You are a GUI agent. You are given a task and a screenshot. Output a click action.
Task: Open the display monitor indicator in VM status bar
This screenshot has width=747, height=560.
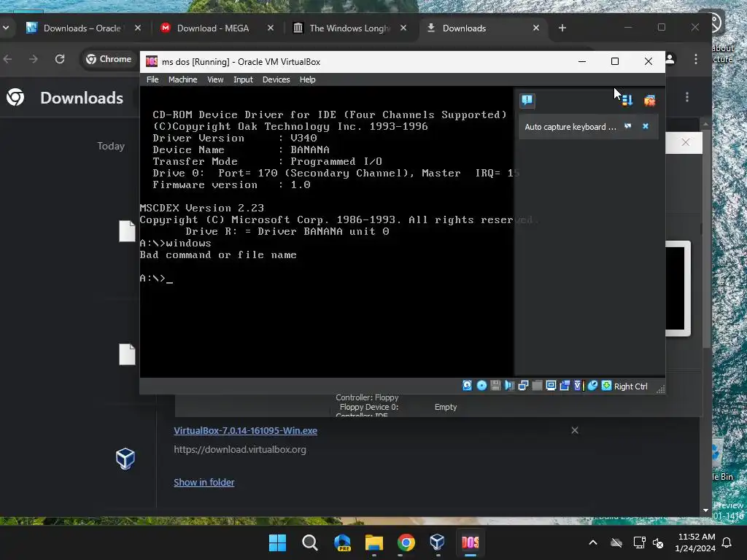point(551,386)
